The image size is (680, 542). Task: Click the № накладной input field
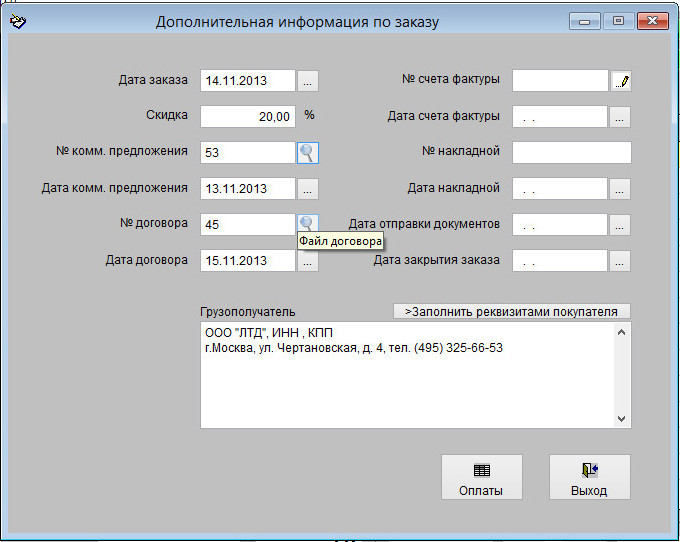(572, 153)
